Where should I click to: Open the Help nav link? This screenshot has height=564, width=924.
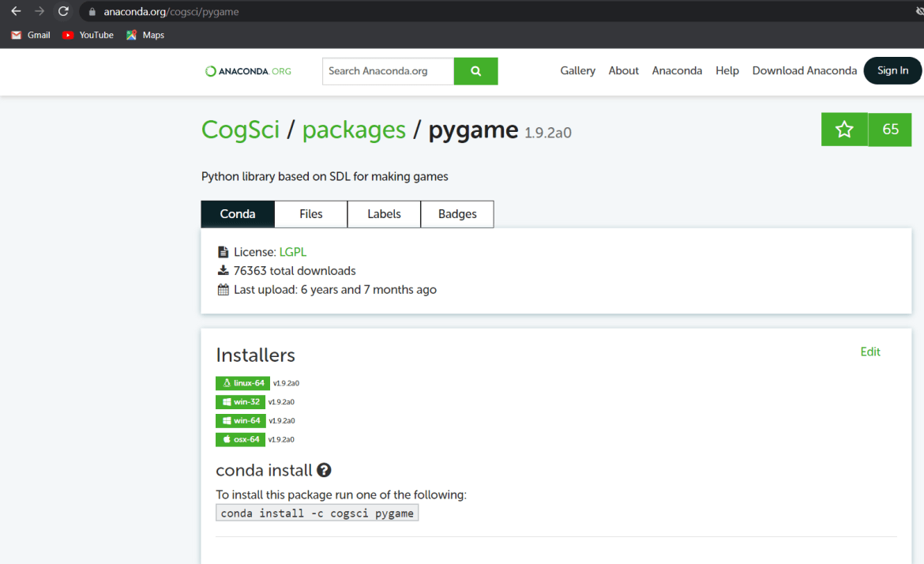[727, 71]
